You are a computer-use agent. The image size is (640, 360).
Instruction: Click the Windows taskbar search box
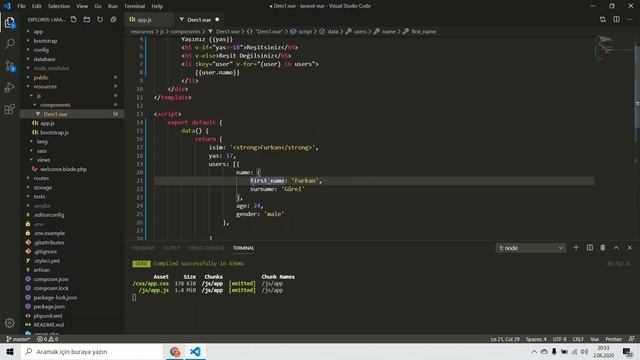pyautogui.click(x=92, y=351)
